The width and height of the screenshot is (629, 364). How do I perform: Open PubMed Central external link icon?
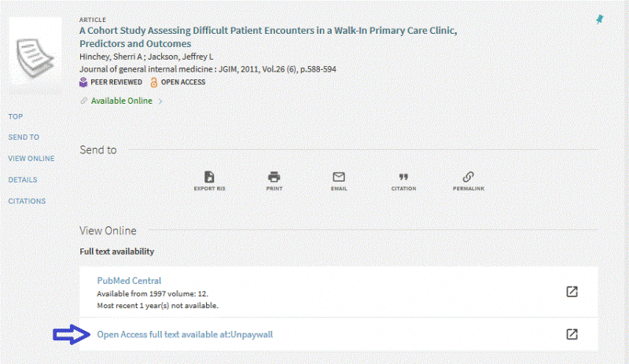click(x=572, y=292)
